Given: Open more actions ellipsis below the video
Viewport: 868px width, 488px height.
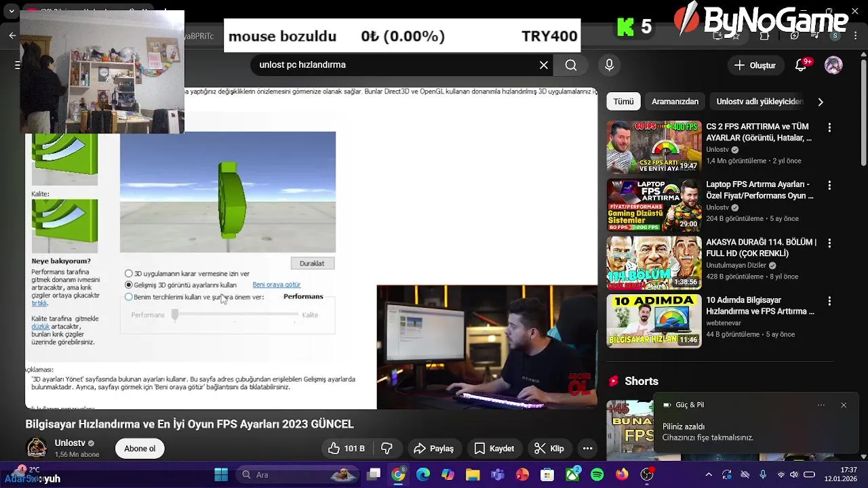Looking at the screenshot, I should point(588,449).
